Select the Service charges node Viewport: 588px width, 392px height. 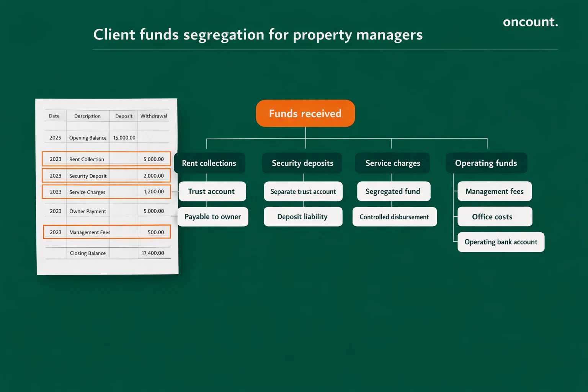coord(392,163)
